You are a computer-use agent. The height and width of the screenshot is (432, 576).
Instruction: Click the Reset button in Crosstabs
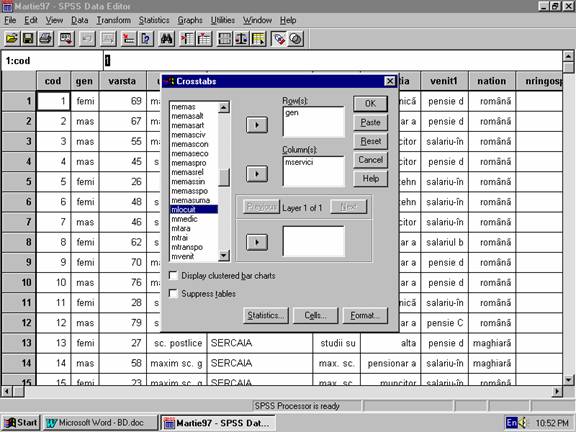(370, 141)
